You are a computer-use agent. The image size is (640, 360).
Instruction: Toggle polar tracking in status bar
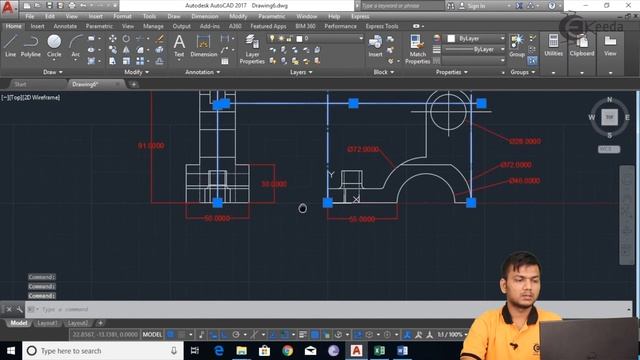[x=236, y=335]
